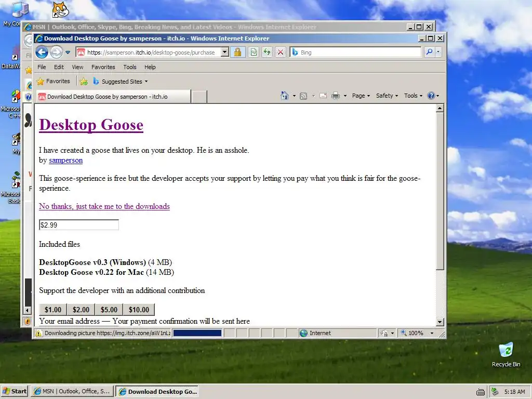Choose the $10.00 contribution button

pos(139,310)
